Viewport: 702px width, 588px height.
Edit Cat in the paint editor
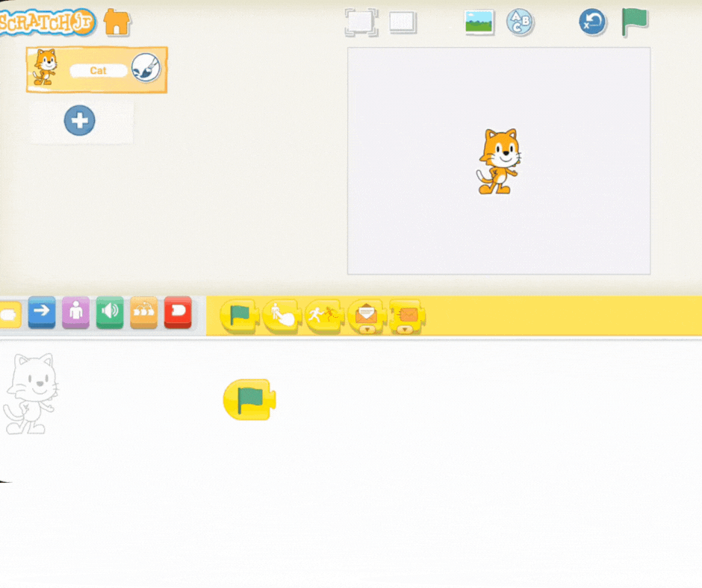pyautogui.click(x=145, y=69)
